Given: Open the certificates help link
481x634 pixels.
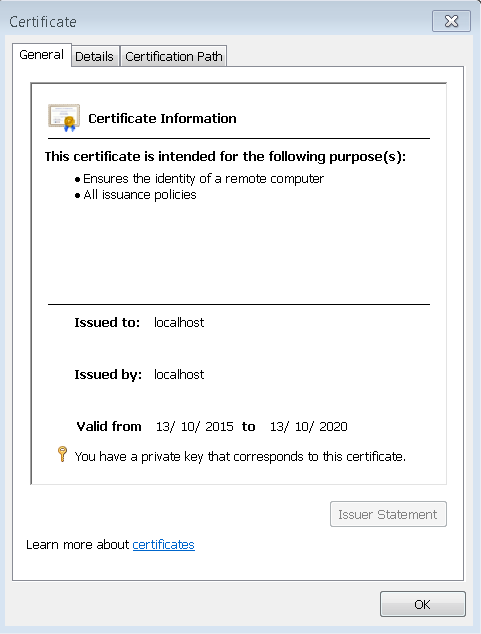Looking at the screenshot, I should pyautogui.click(x=163, y=545).
